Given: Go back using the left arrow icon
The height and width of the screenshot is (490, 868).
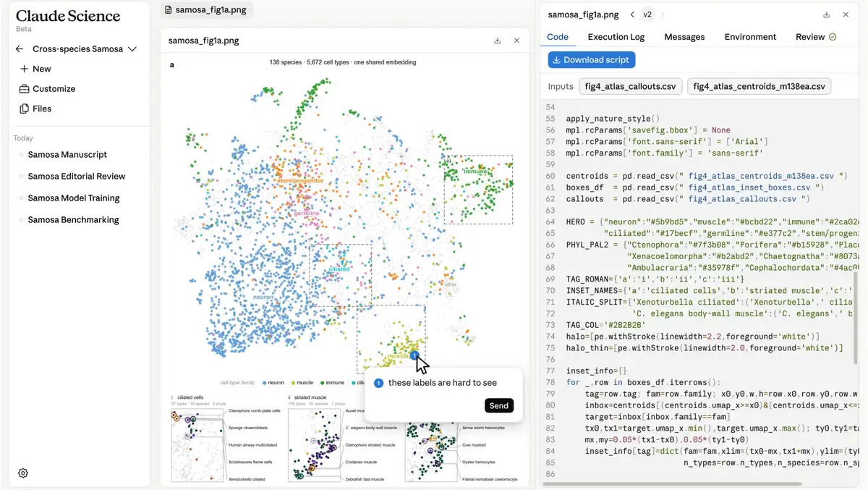Looking at the screenshot, I should (x=20, y=49).
